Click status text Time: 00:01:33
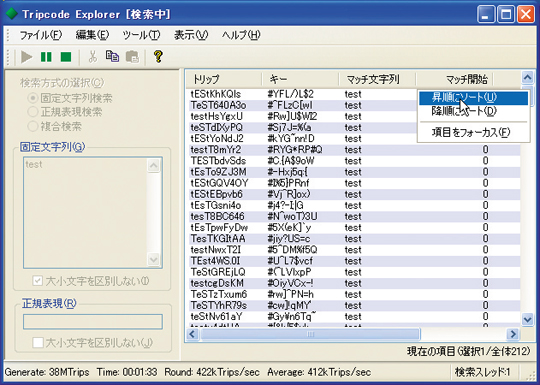540x385 pixels. click(x=127, y=372)
